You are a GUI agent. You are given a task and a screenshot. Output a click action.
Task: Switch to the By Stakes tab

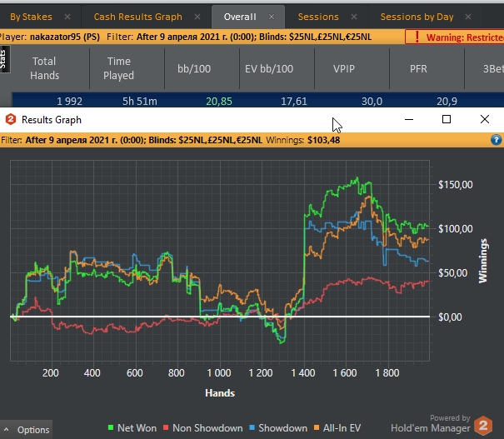[31, 17]
